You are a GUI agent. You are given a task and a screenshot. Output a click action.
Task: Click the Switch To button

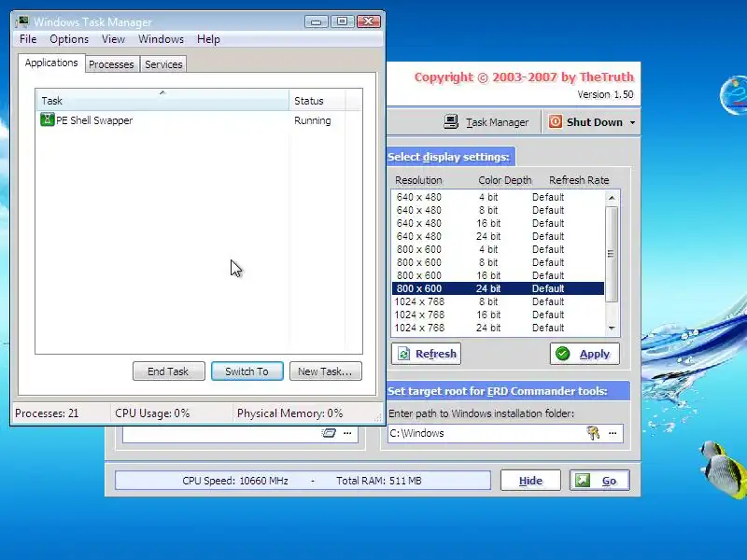click(x=247, y=371)
